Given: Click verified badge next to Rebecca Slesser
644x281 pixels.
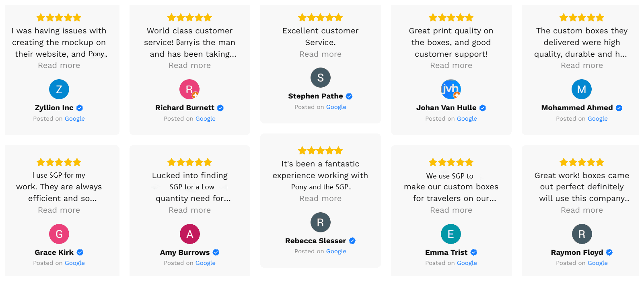Looking at the screenshot, I should [352, 241].
